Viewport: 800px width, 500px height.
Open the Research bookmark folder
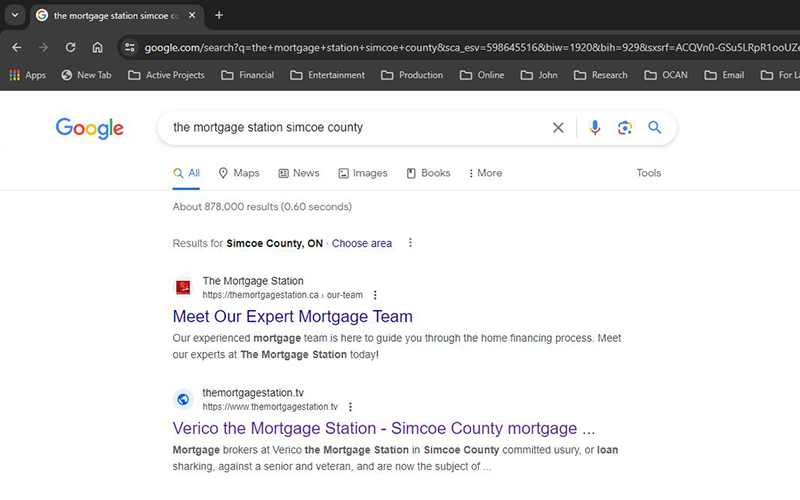pos(601,75)
